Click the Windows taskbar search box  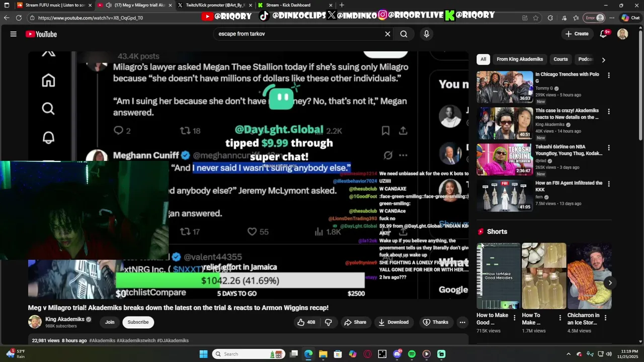[249, 354]
